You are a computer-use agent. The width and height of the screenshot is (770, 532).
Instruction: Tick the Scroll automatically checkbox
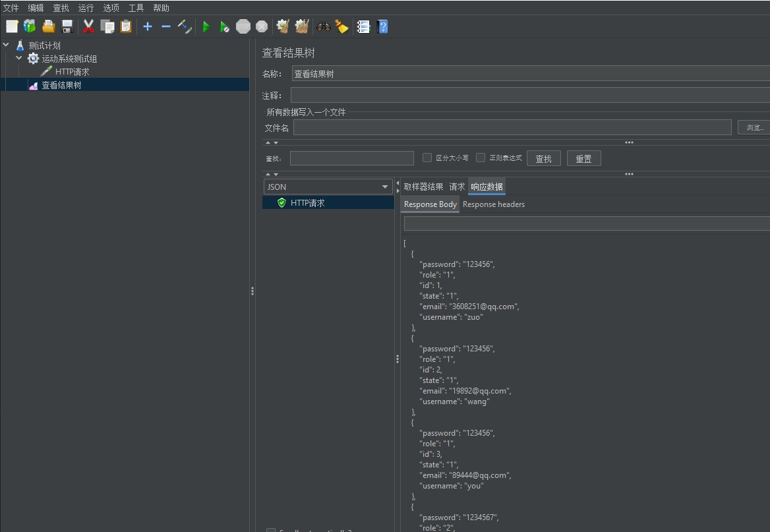click(x=270, y=530)
